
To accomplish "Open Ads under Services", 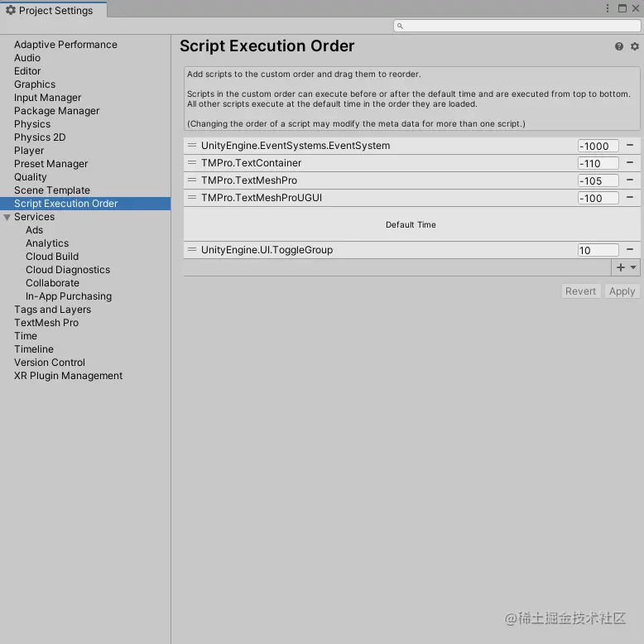I will click(34, 229).
